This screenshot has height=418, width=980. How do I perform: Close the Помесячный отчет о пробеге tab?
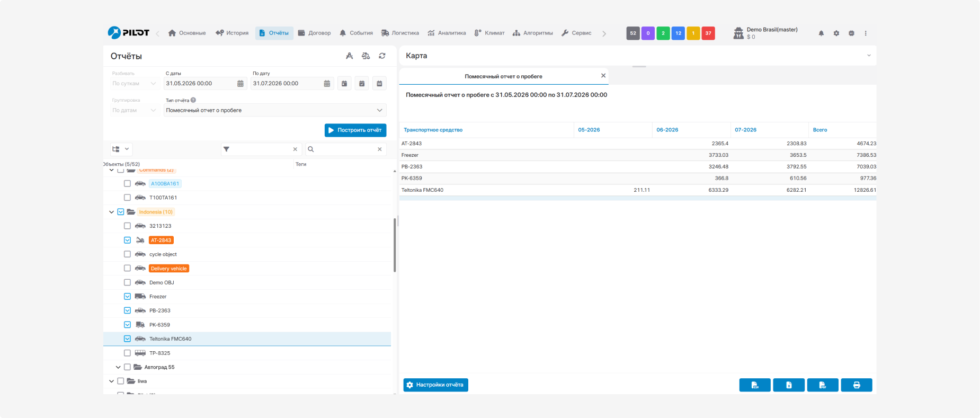click(x=603, y=76)
